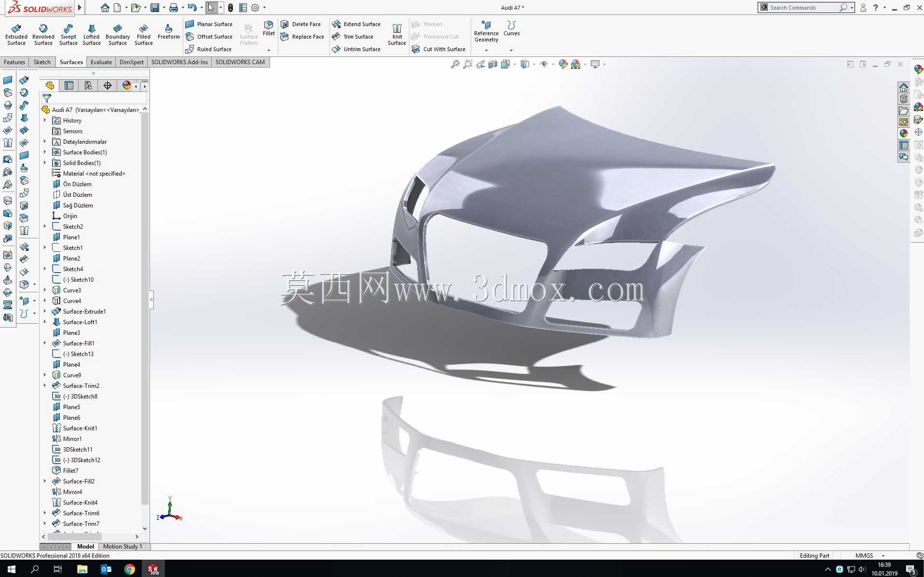Expand the History folder
This screenshot has width=924, height=577.
pyautogui.click(x=45, y=120)
